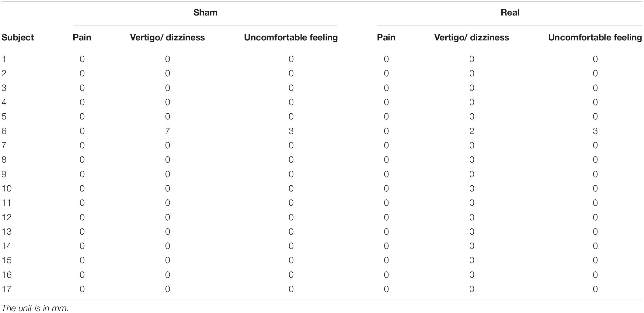644x313 pixels.
Task: Click Sham uncomfortable feeling value 3
Action: point(291,131)
